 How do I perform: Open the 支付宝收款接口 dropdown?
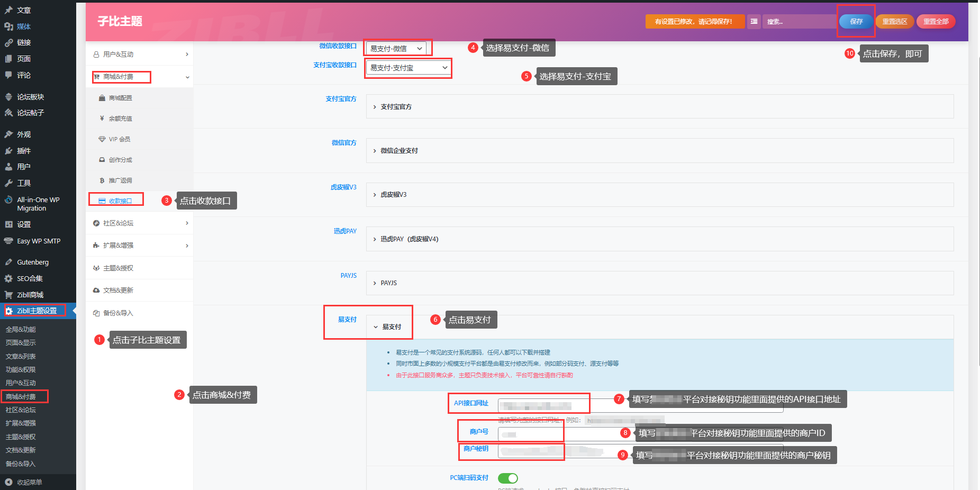(x=408, y=68)
